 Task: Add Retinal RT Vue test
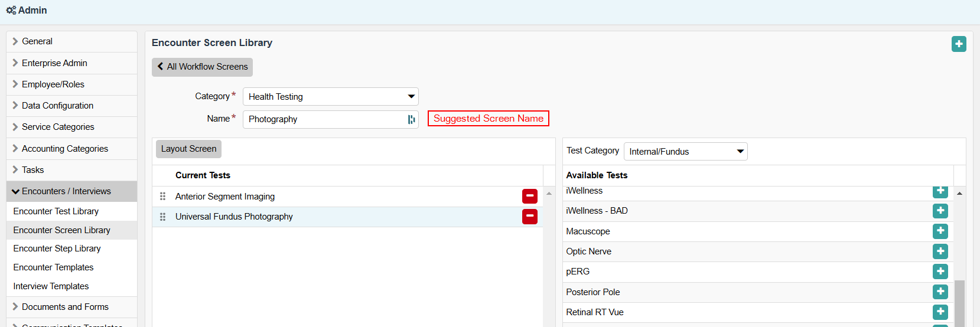click(x=940, y=312)
